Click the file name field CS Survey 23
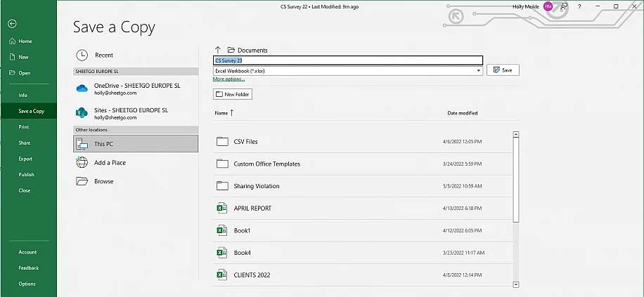The image size is (644, 297). pos(348,60)
